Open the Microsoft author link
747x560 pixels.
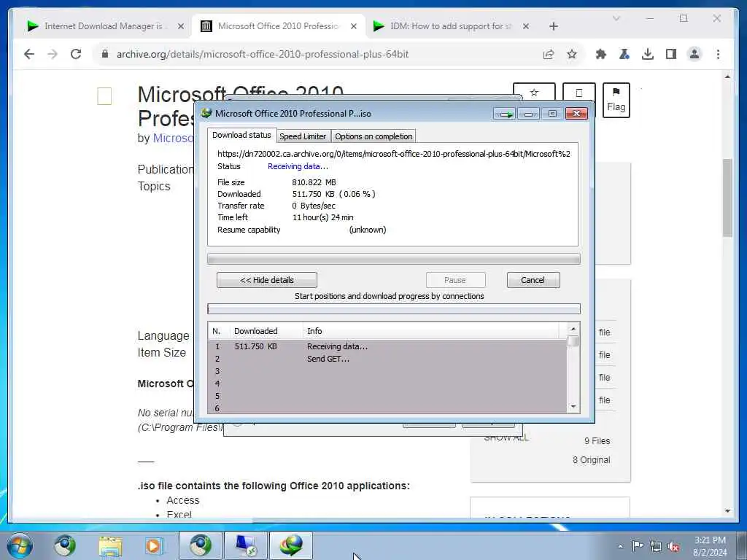[173, 138]
